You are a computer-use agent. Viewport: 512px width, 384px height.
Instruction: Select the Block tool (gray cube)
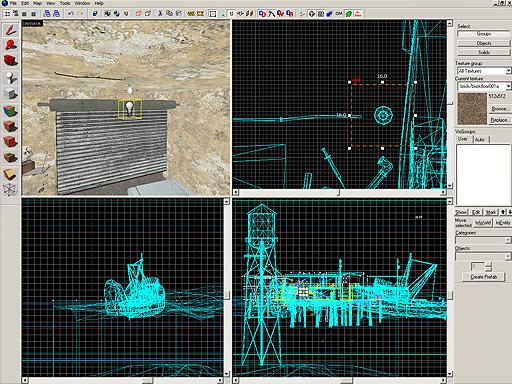(10, 94)
